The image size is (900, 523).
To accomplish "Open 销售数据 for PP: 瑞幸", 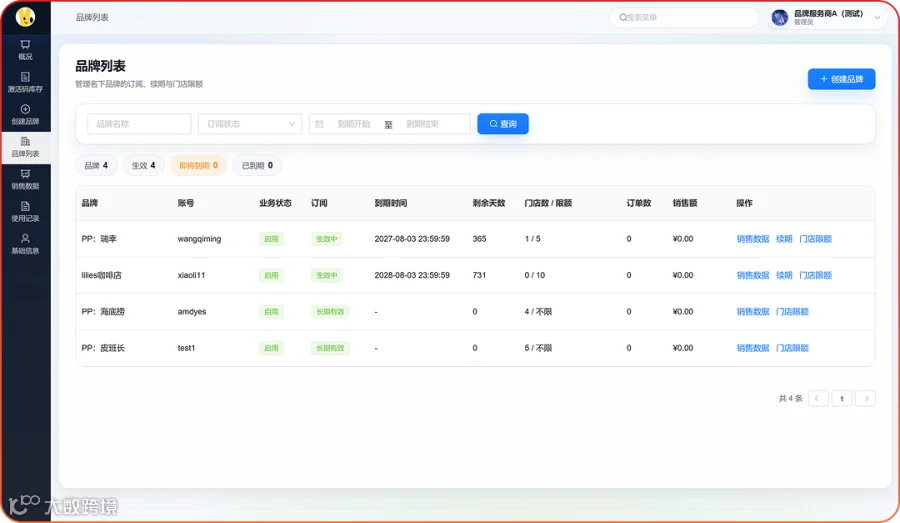I will tap(752, 239).
